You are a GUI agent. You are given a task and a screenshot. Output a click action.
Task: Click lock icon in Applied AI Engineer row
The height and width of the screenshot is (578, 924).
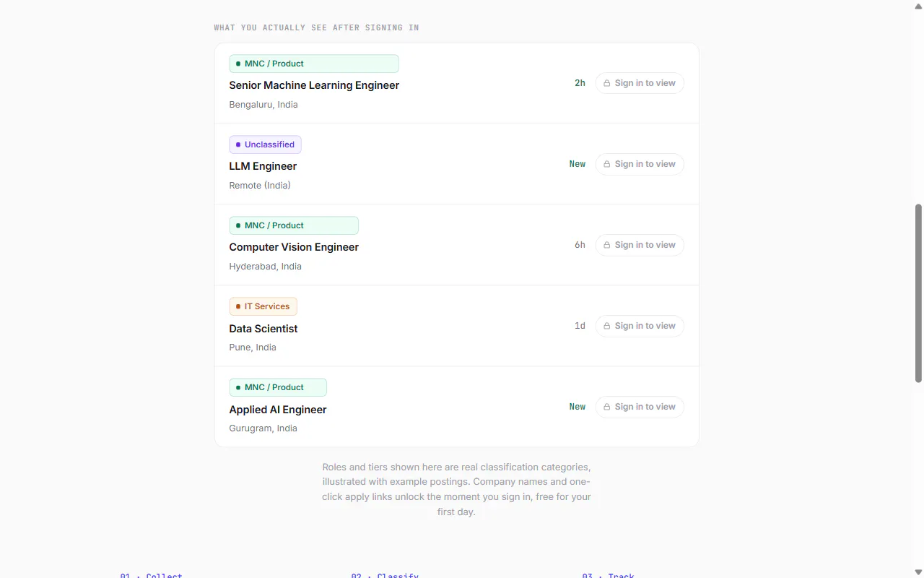607,407
